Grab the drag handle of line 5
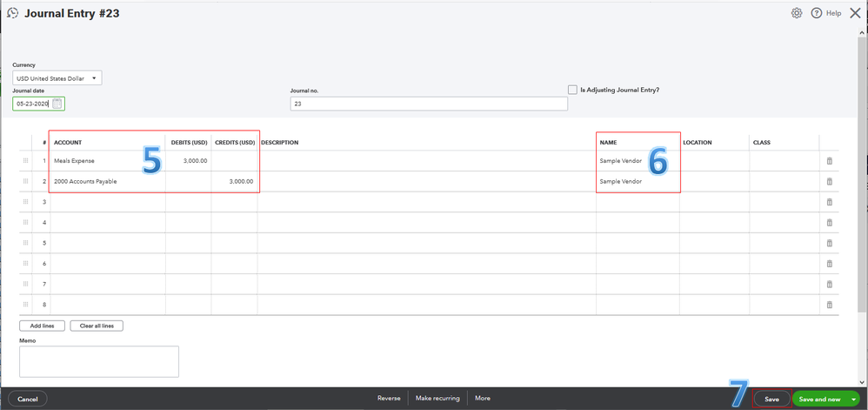 [25, 243]
